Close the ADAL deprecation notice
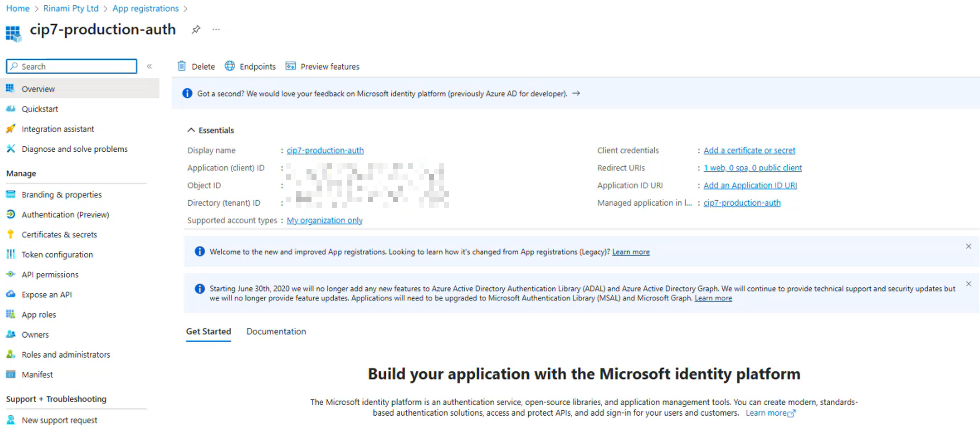980x430 pixels. tap(968, 284)
